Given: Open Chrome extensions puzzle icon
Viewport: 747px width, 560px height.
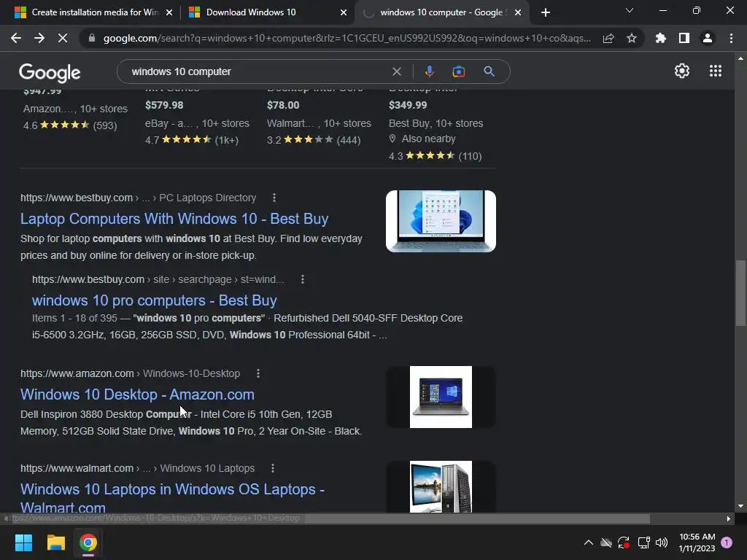Looking at the screenshot, I should 661,38.
